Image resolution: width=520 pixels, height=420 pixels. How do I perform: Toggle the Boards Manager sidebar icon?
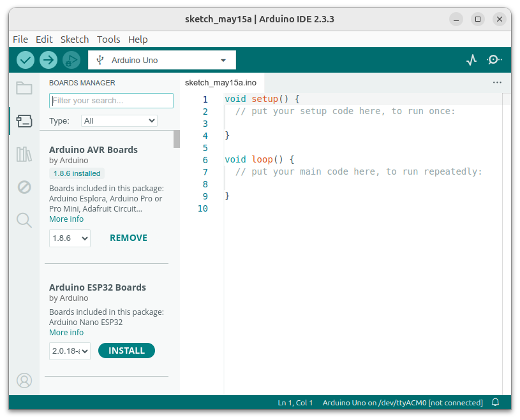pyautogui.click(x=24, y=121)
